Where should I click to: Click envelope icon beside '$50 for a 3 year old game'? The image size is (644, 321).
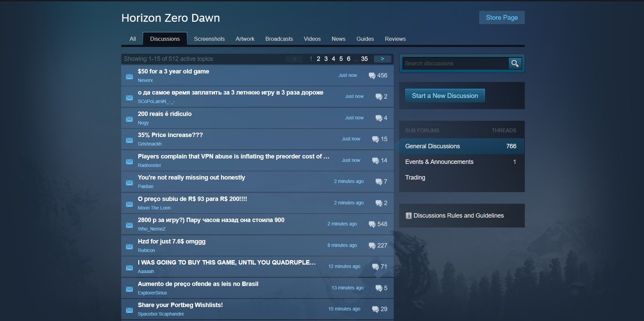(x=129, y=77)
